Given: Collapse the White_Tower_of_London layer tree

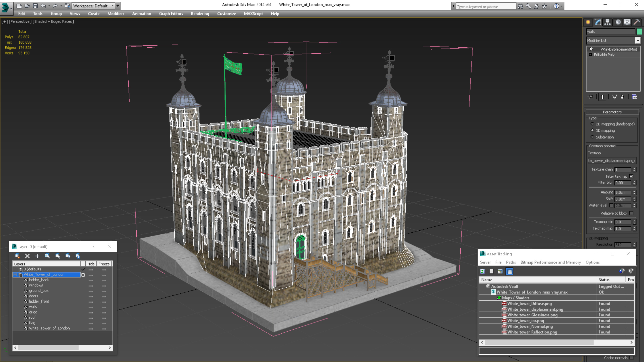Looking at the screenshot, I should pos(15,275).
